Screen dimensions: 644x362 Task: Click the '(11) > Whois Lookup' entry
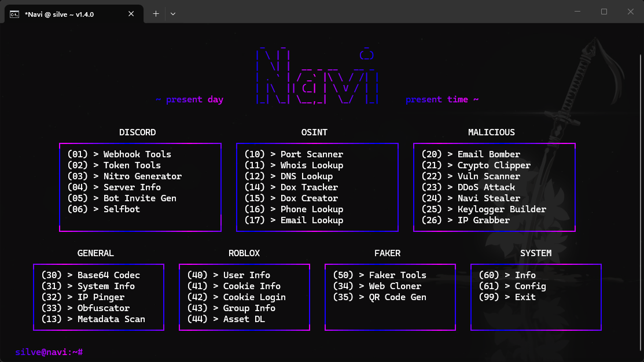click(294, 165)
